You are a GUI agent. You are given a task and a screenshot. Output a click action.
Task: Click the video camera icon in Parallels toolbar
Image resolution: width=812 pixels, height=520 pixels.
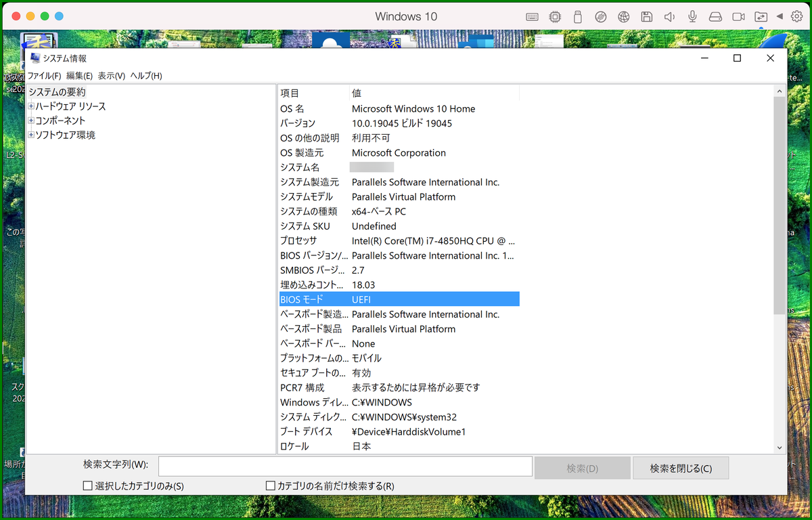(x=738, y=17)
